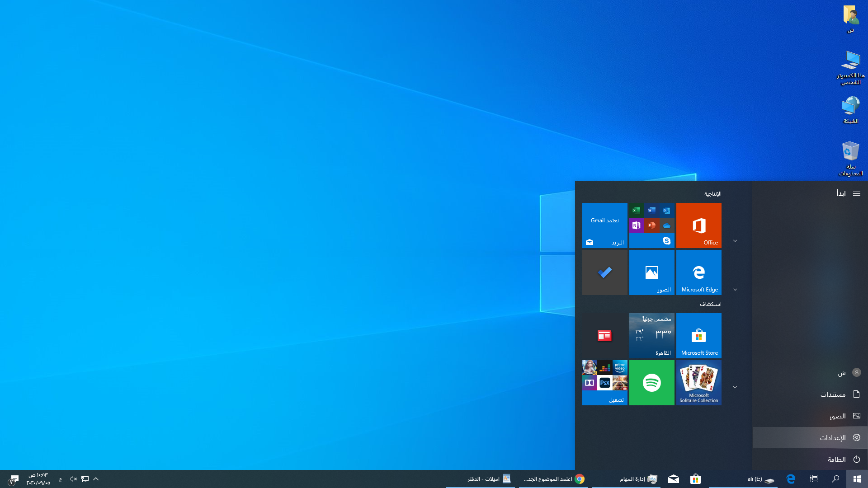Click the استكشاف group header
Image resolution: width=868 pixels, height=488 pixels.
point(710,304)
